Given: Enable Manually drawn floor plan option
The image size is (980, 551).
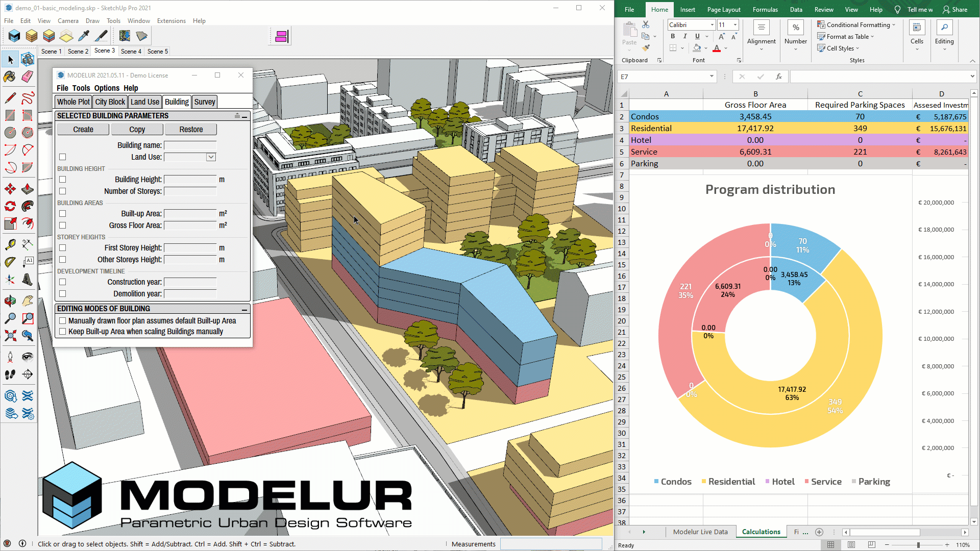Looking at the screenshot, I should pyautogui.click(x=63, y=321).
